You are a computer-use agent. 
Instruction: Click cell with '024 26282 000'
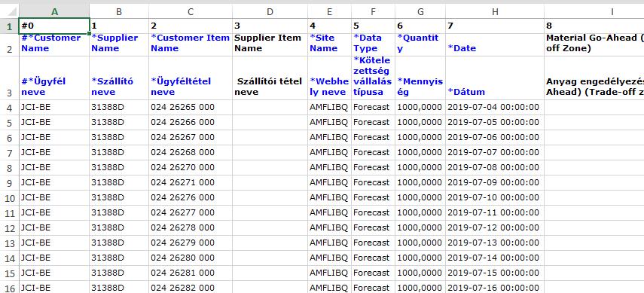click(191, 287)
